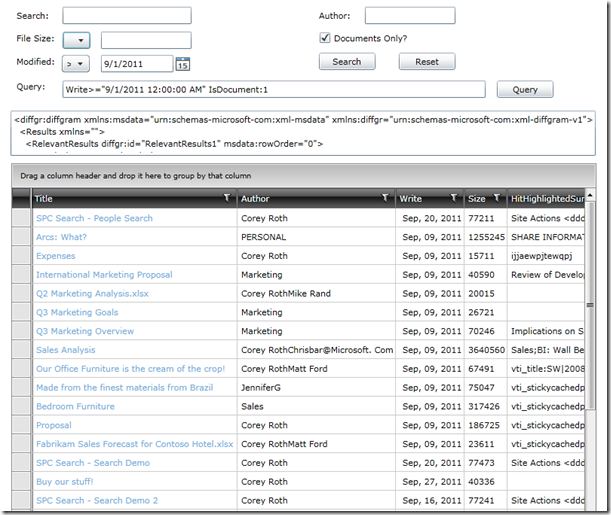
Task: Click the diffgram XML results text area
Action: point(303,133)
